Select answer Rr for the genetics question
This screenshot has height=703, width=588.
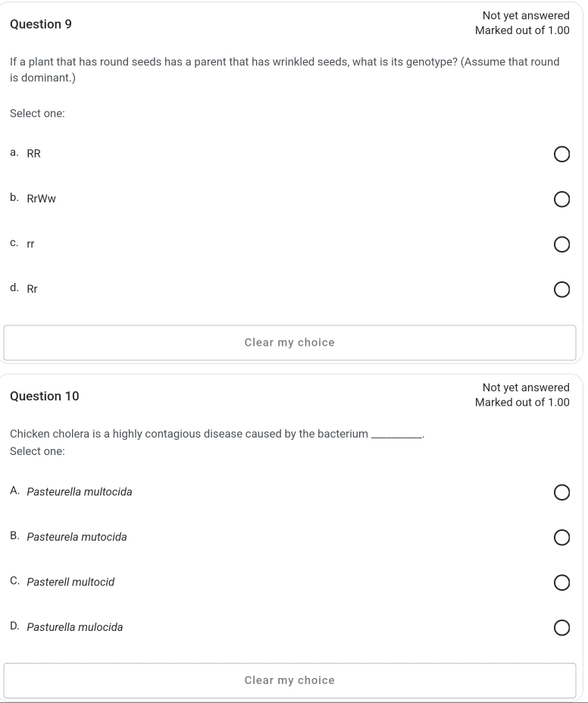click(x=561, y=289)
